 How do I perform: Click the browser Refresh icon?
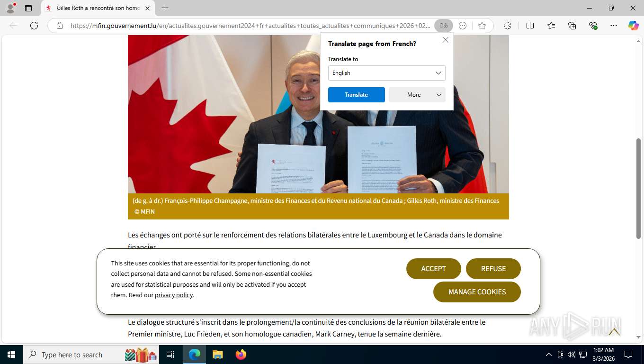(34, 26)
